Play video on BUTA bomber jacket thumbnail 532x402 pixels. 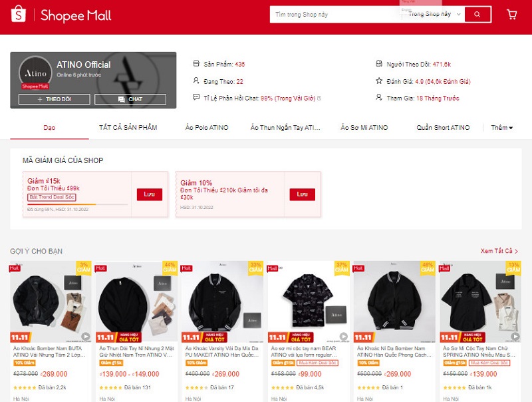click(86, 336)
